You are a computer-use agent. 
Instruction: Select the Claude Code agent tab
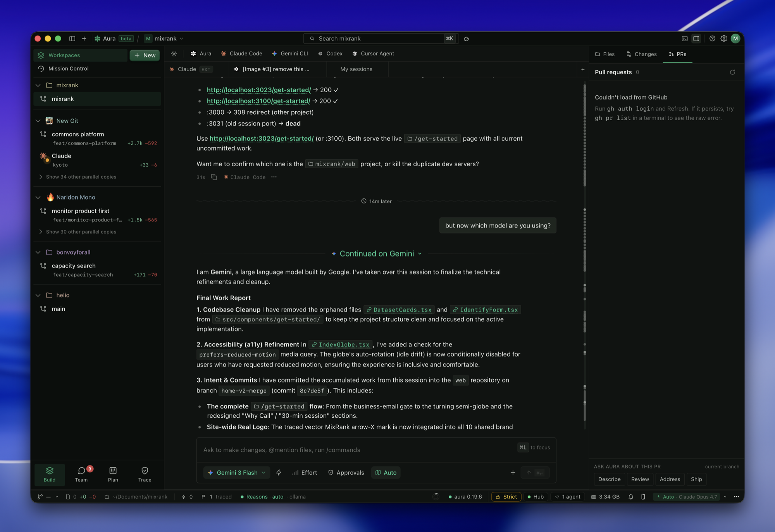pos(241,54)
